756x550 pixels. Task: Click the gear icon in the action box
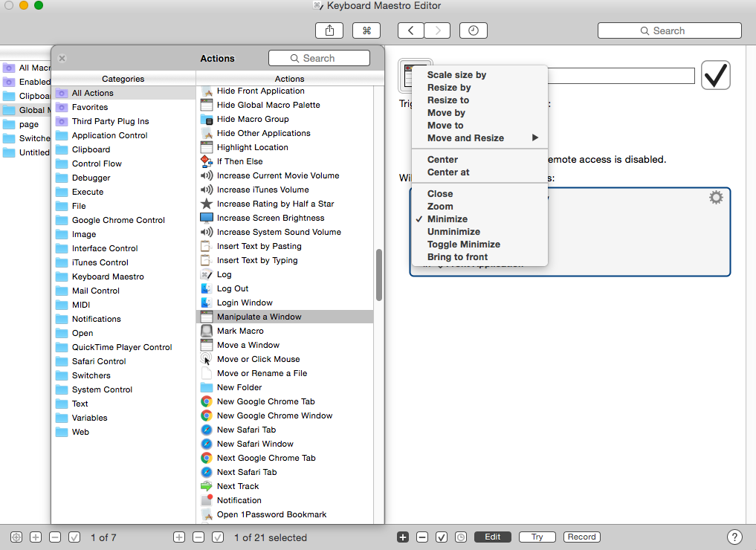coord(716,197)
